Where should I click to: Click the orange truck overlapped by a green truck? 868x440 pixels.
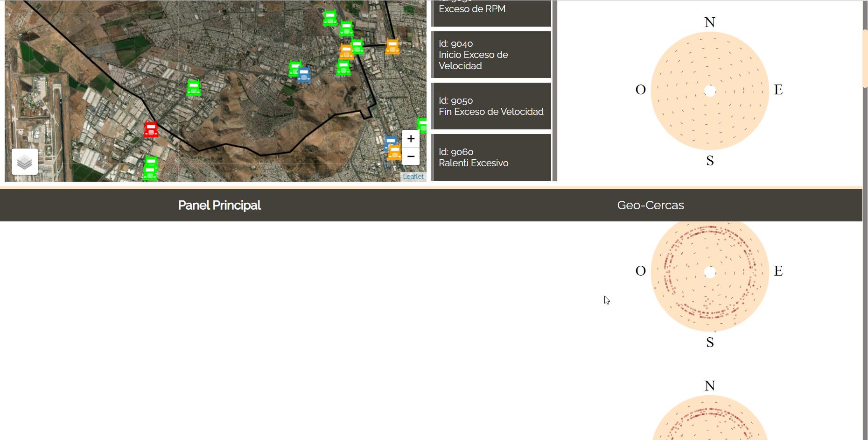point(346,50)
